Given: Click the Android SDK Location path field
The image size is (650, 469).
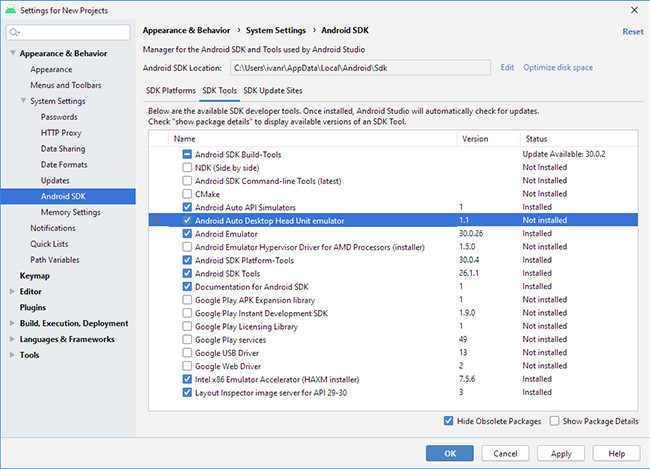Looking at the screenshot, I should [359, 68].
